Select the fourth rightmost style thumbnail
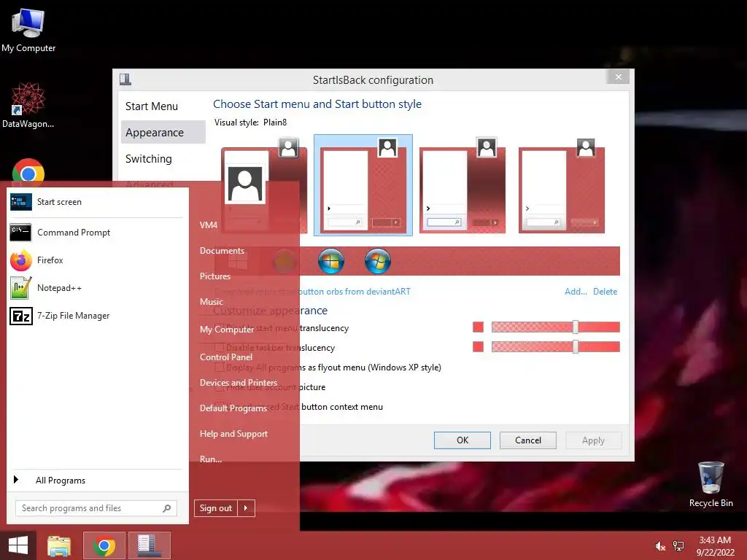The height and width of the screenshot is (560, 747). 561,184
